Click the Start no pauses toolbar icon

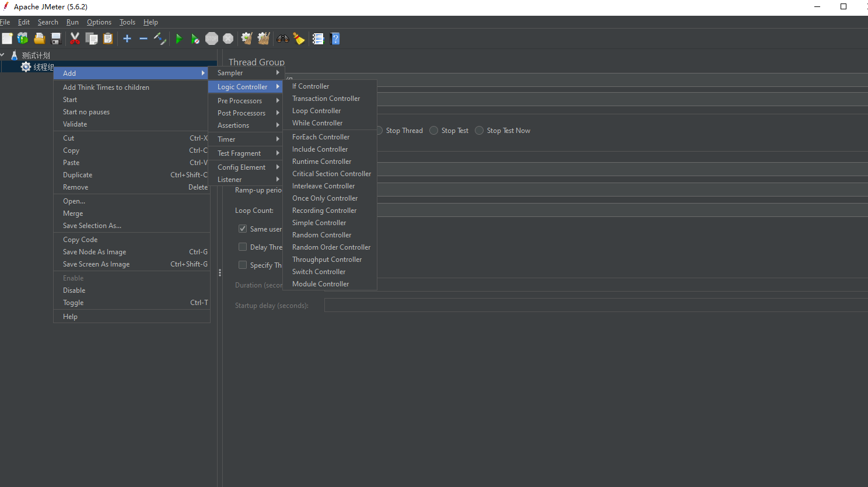195,38
